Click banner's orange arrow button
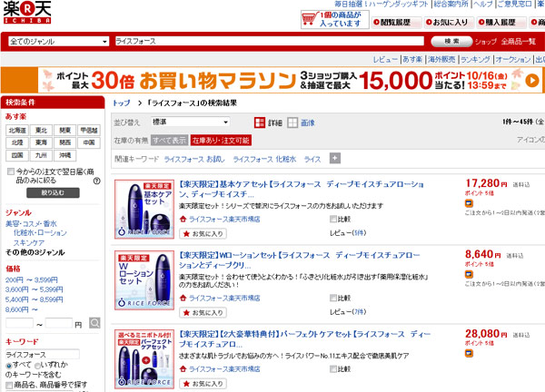545x392 pixels. click(x=532, y=81)
